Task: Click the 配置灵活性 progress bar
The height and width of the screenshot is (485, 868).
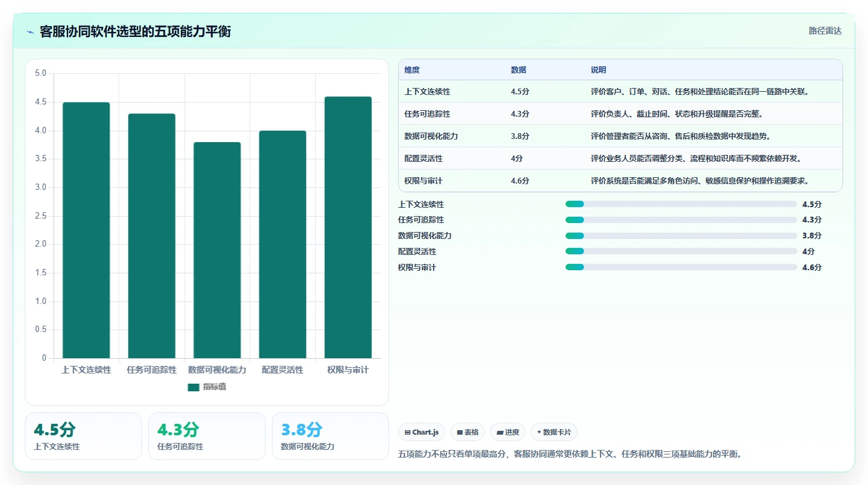Action: tap(681, 251)
